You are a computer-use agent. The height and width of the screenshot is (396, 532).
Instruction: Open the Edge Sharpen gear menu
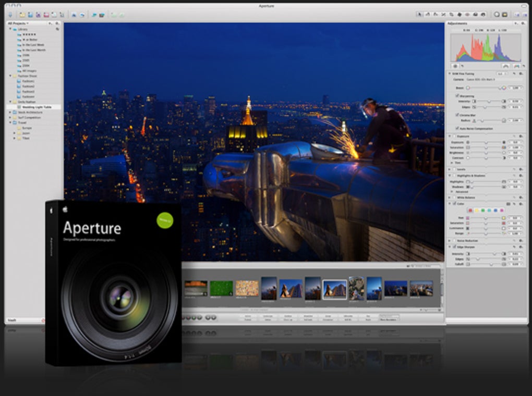point(521,247)
